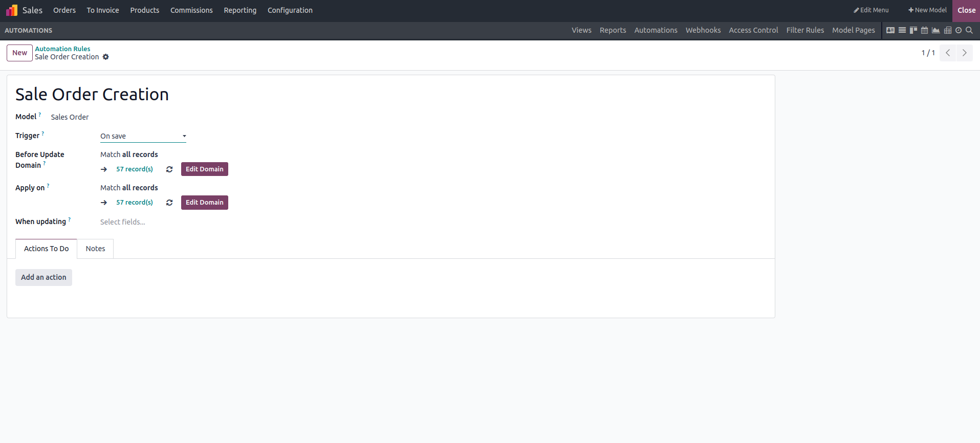Switch to form view icon
Image resolution: width=980 pixels, height=443 pixels.
click(890, 30)
